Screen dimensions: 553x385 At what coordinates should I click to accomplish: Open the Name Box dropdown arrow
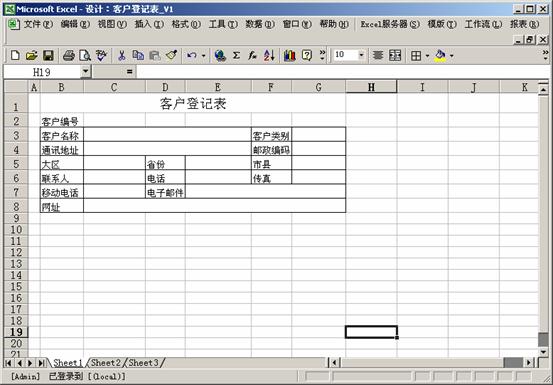[x=85, y=72]
